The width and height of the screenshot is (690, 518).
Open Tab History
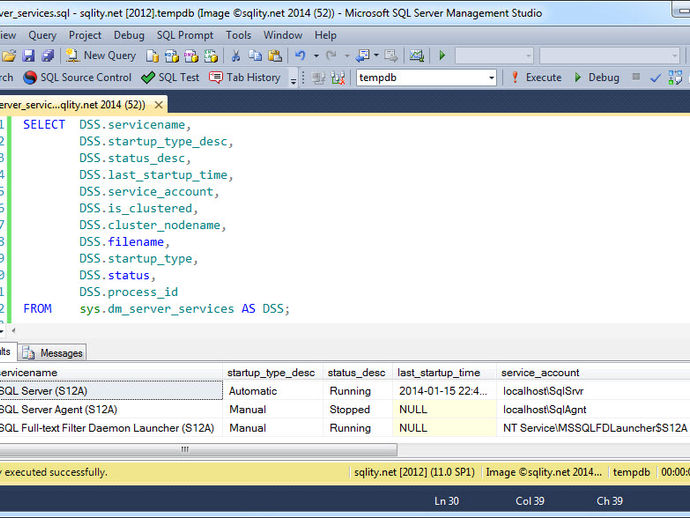coord(245,77)
